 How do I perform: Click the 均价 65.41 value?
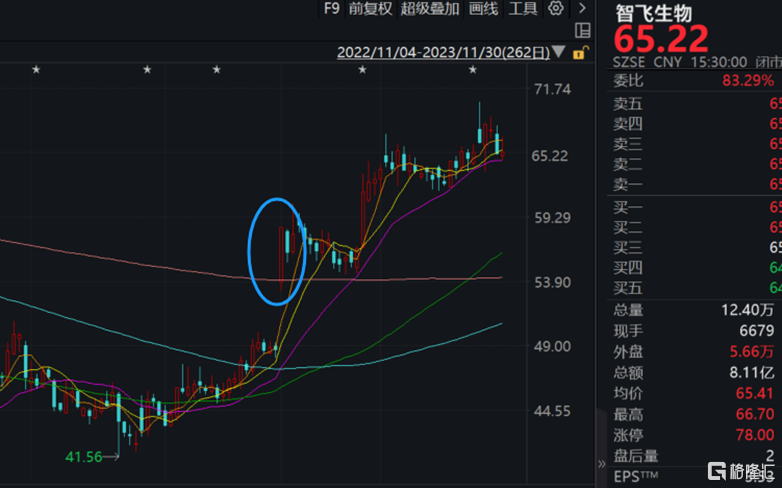pos(755,393)
